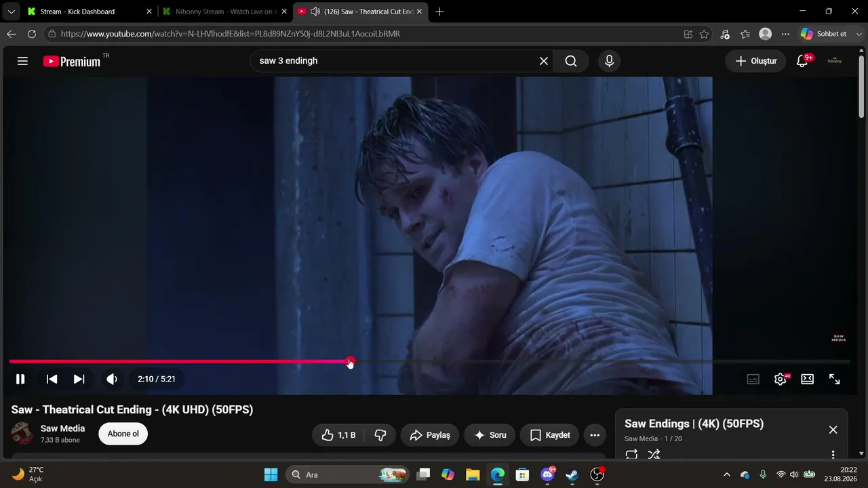
Task: Click the Paylaş share button
Action: [x=430, y=435]
